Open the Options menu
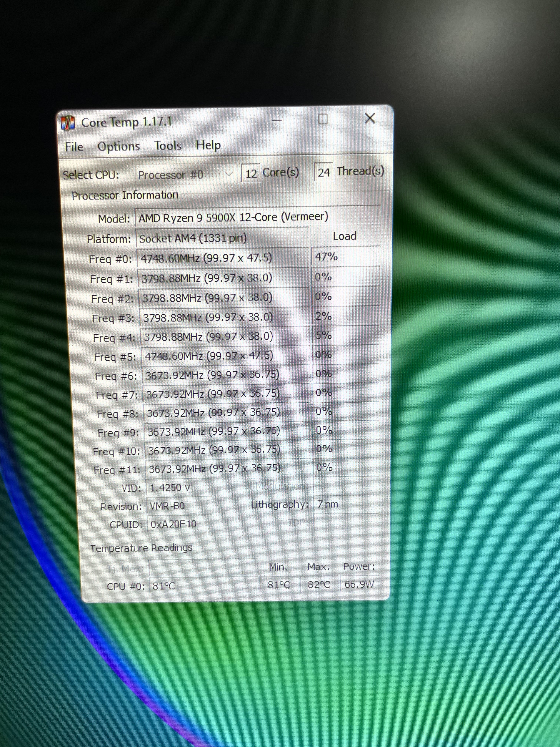The width and height of the screenshot is (560, 747). tap(119, 146)
